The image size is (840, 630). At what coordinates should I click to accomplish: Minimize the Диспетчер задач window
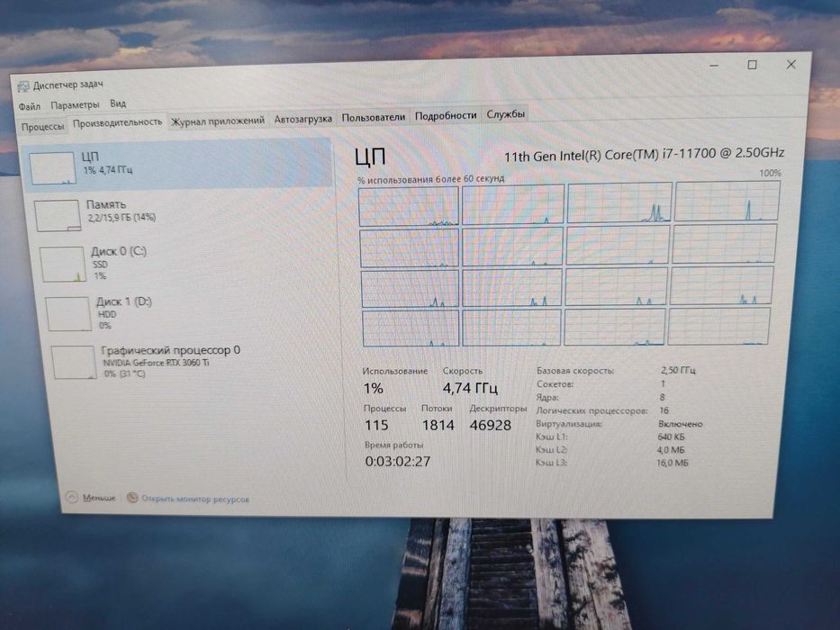[x=714, y=66]
